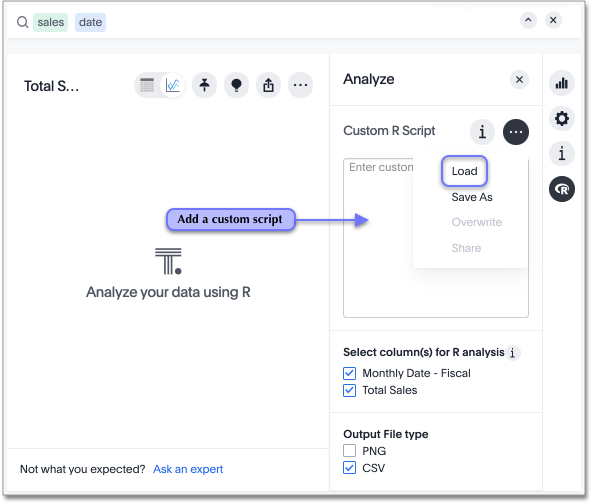Switch to chart view
The image size is (592, 504).
point(173,85)
